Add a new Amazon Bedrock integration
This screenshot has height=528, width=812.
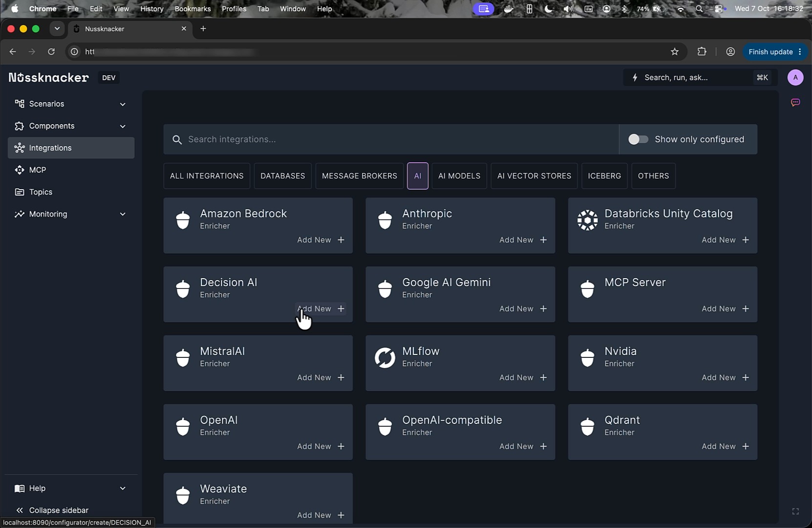click(x=321, y=240)
